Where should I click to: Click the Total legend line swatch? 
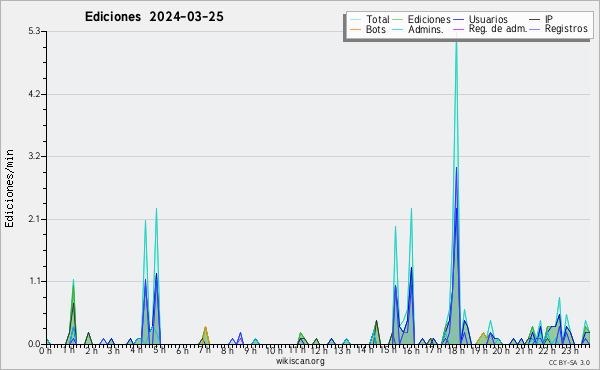355,20
